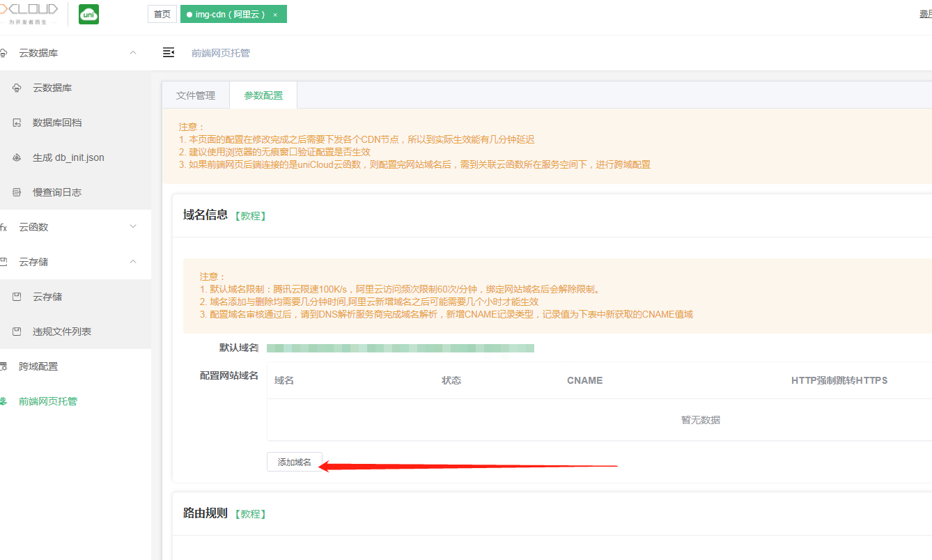
Task: Collapse the 云存储 menu group chevron
Action: [x=133, y=261]
